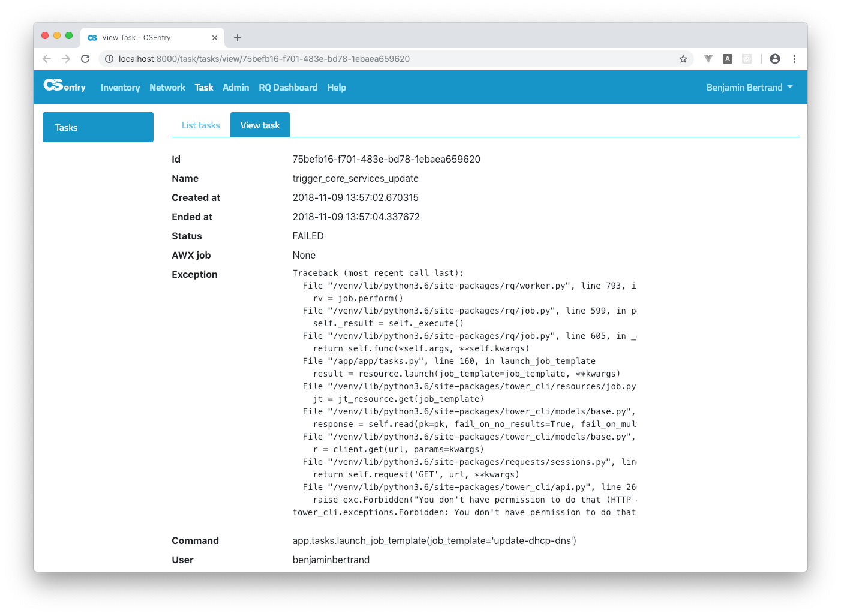
Task: Open the Chrome profile avatar icon
Action: pyautogui.click(x=774, y=59)
